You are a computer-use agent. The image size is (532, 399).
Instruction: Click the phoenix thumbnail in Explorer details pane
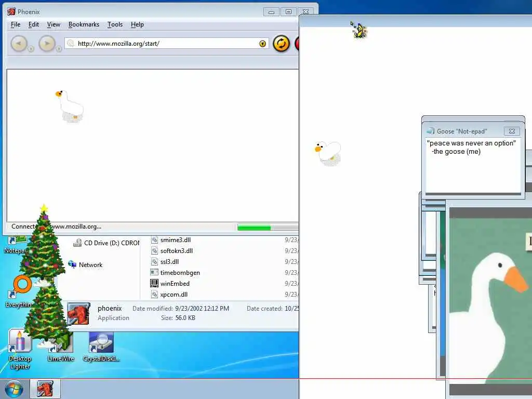click(78, 313)
